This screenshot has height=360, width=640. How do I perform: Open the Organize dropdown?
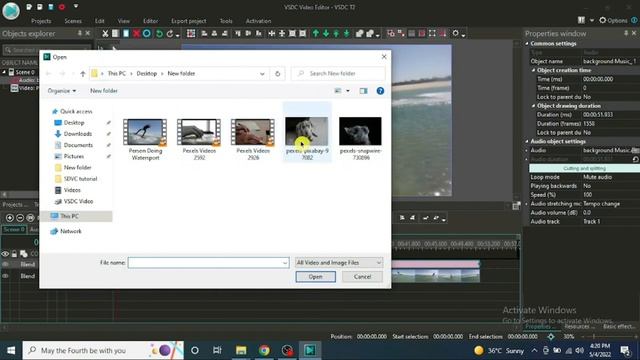(61, 91)
